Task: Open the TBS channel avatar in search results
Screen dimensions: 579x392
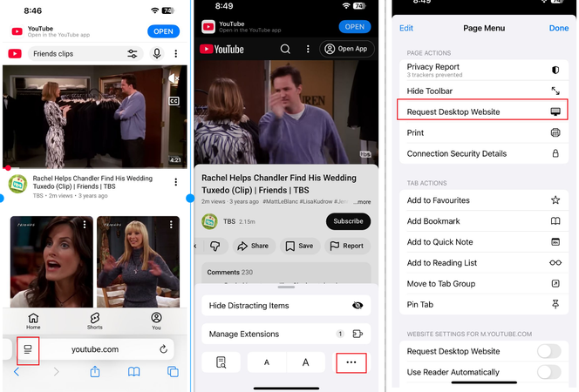Action: [17, 184]
